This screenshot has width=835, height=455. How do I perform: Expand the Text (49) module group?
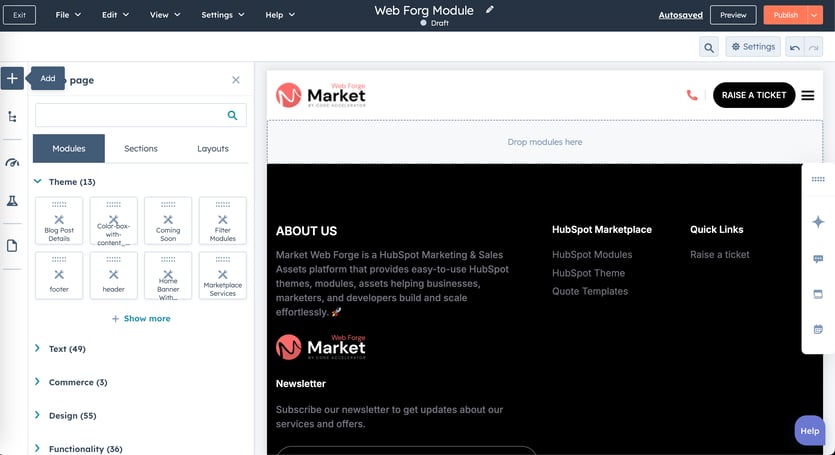click(38, 349)
